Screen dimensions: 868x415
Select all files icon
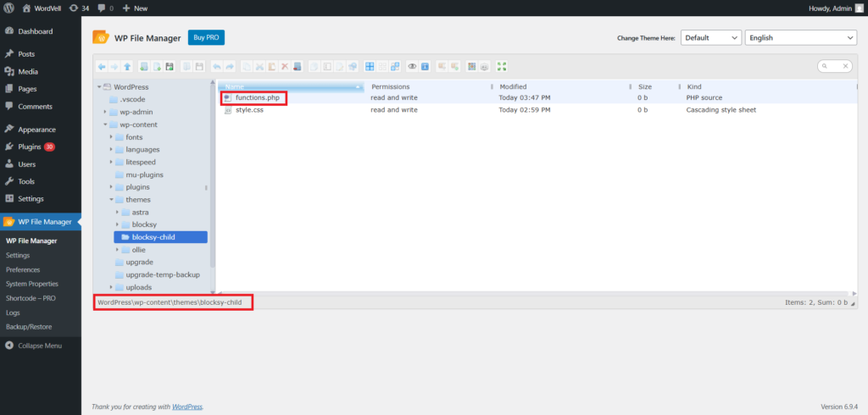[x=370, y=66]
